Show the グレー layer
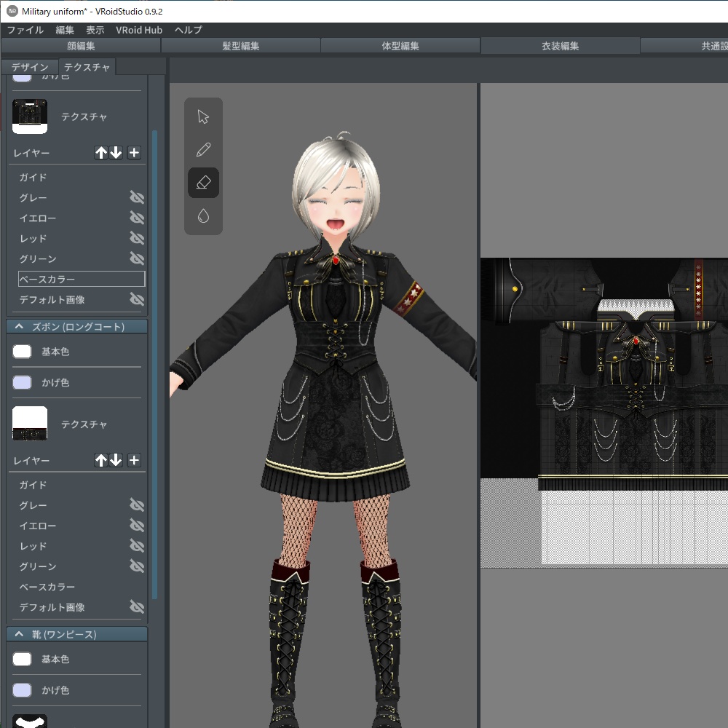Screen dimensions: 728x728 point(137,197)
